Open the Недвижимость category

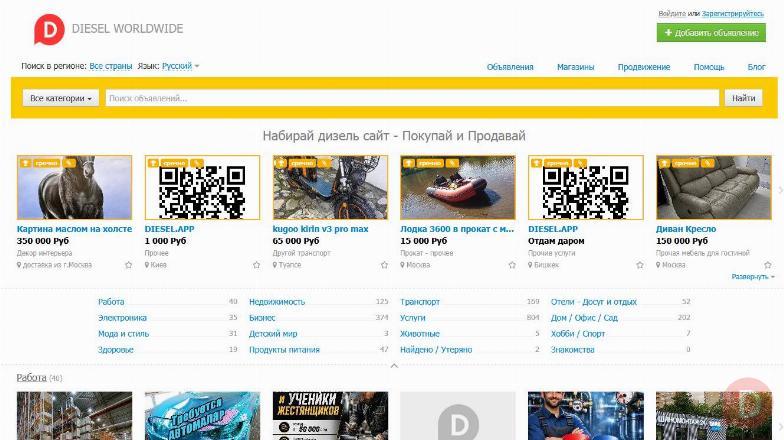pyautogui.click(x=276, y=302)
